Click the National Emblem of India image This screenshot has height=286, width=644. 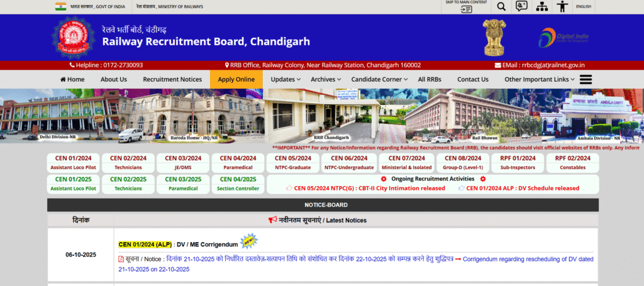(x=494, y=37)
